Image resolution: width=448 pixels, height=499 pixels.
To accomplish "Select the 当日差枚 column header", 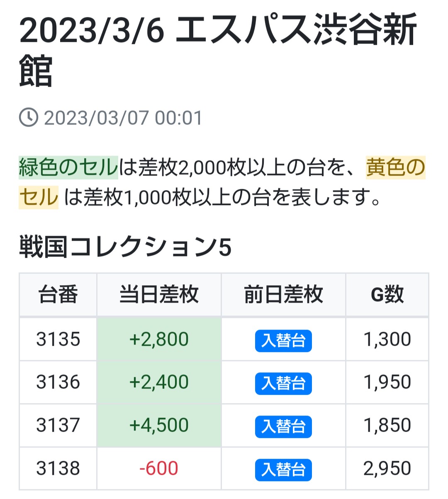I will [159, 295].
